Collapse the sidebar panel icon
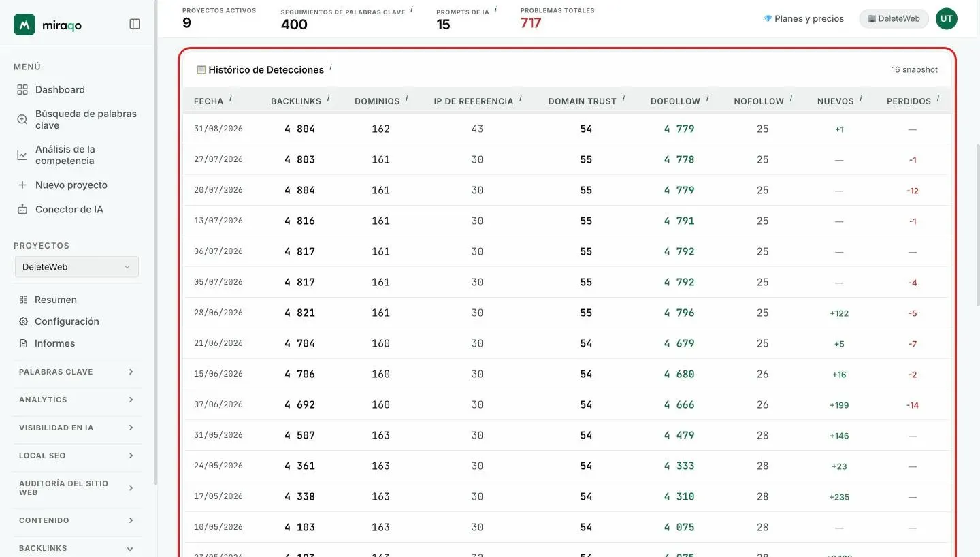This screenshot has width=980, height=557. tap(135, 24)
